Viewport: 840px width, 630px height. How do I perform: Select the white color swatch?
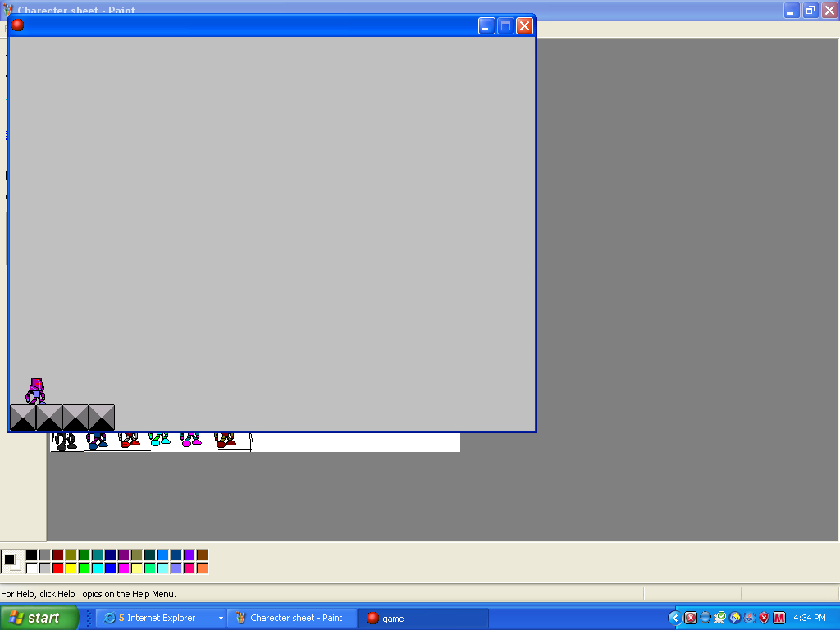[32, 567]
